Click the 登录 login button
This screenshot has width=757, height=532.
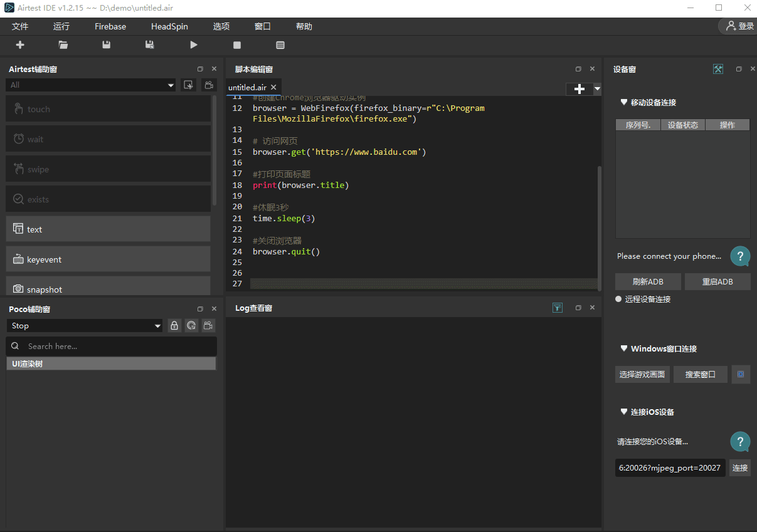pyautogui.click(x=739, y=26)
